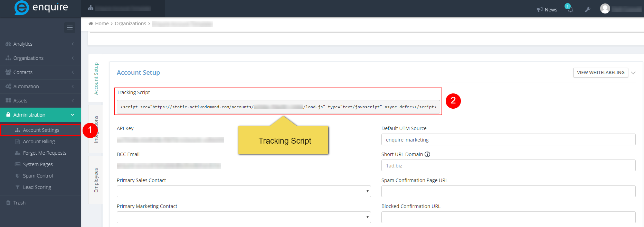Screen dimensions: 644x227
Task: Click the Short URL Domain field
Action: point(508,165)
